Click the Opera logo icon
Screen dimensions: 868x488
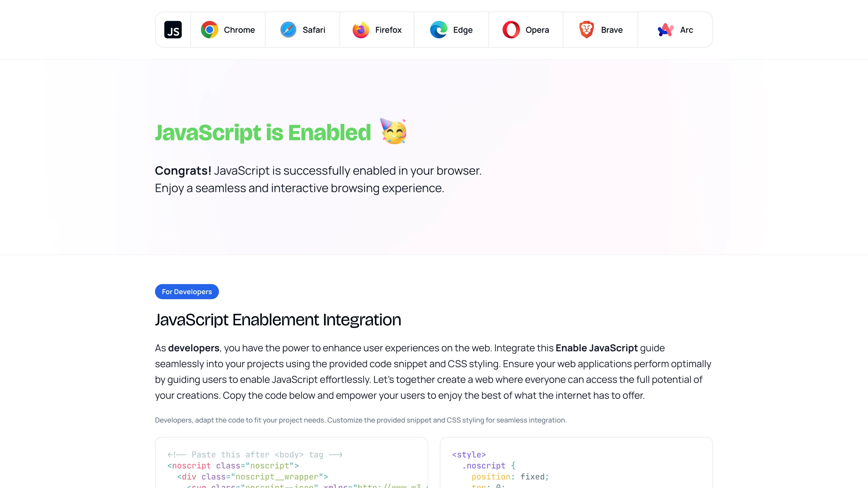click(511, 30)
